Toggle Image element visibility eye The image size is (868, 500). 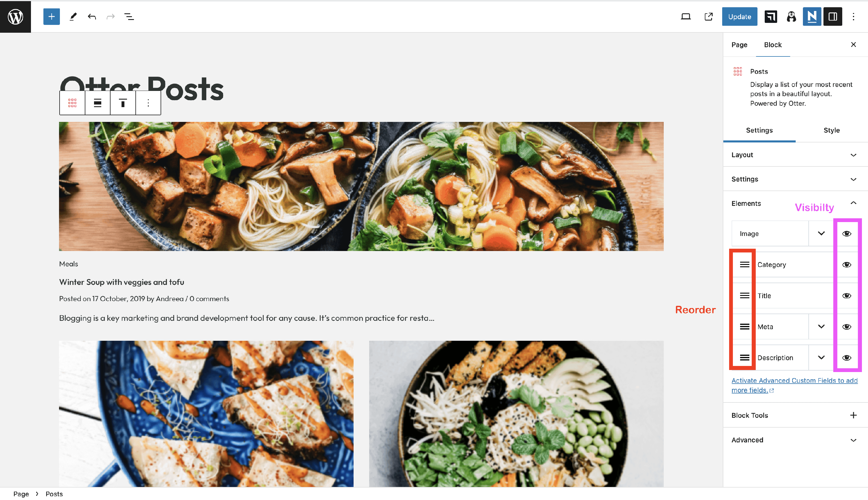coord(847,234)
